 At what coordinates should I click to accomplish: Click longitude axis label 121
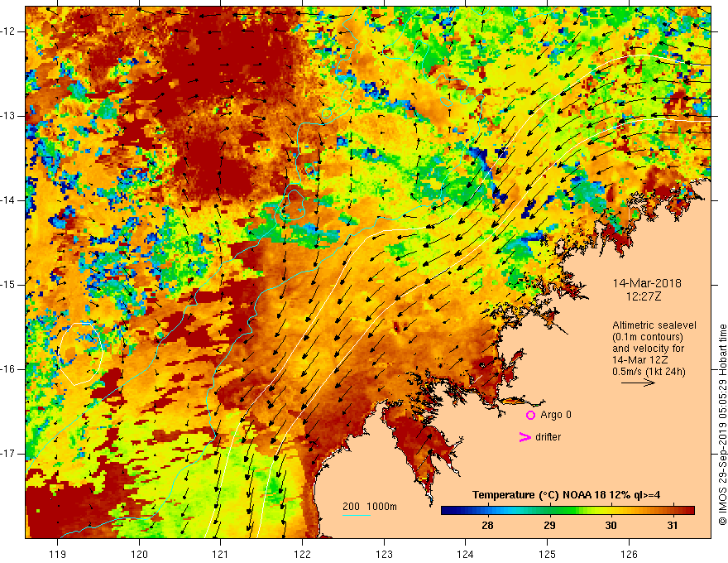click(221, 554)
